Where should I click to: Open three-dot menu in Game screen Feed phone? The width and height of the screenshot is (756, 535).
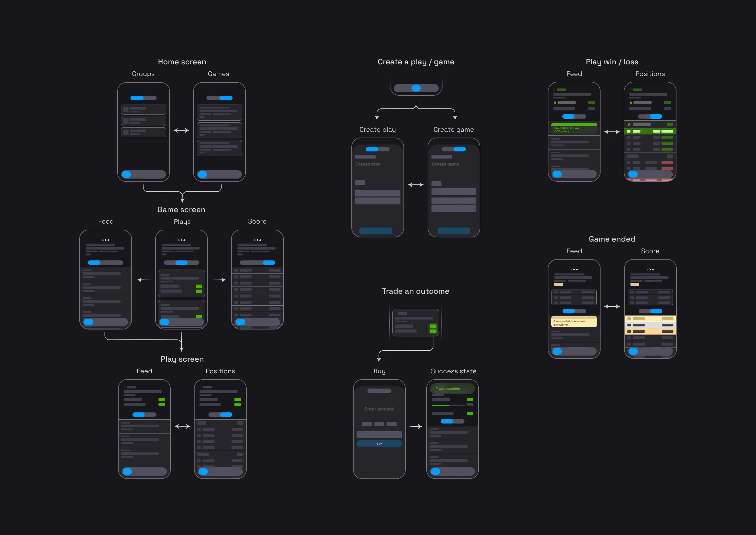pos(106,240)
